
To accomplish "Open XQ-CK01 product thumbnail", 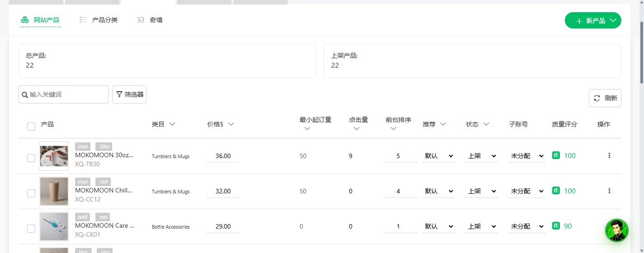I will (54, 227).
